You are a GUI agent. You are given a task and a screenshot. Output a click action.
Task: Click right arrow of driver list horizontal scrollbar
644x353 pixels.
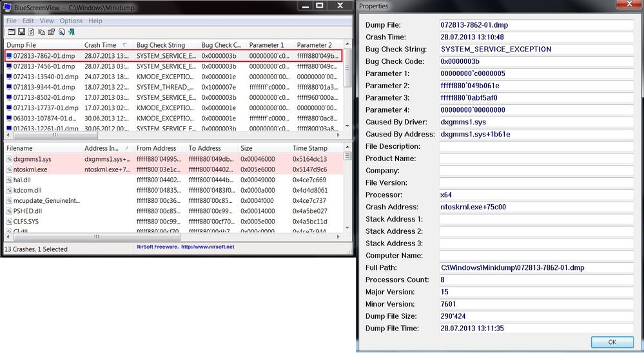click(338, 237)
